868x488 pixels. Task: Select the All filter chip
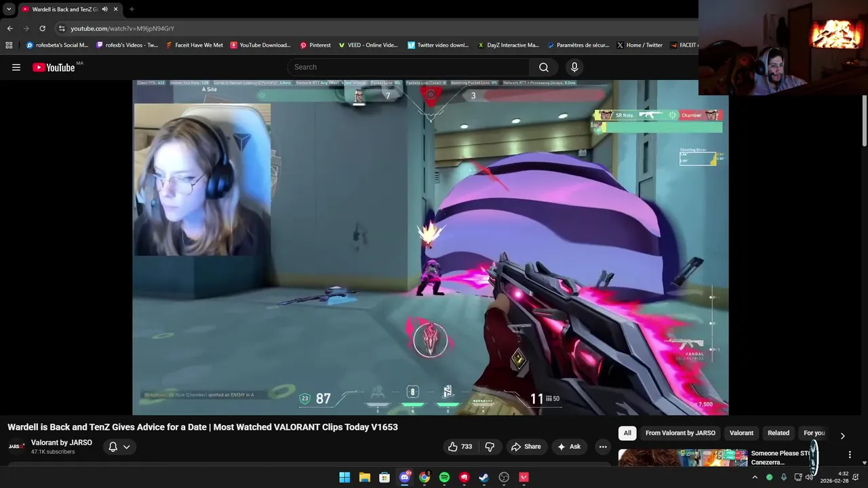627,433
